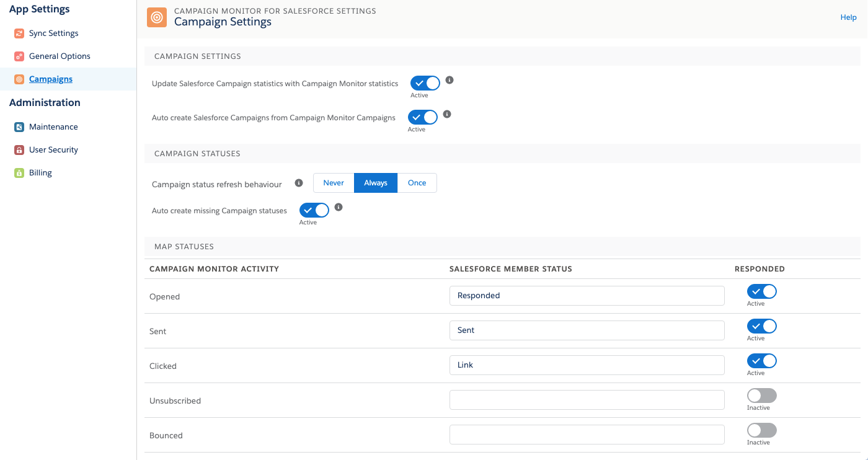Click the User Security lock icon
Image resolution: width=868 pixels, height=460 pixels.
point(19,150)
